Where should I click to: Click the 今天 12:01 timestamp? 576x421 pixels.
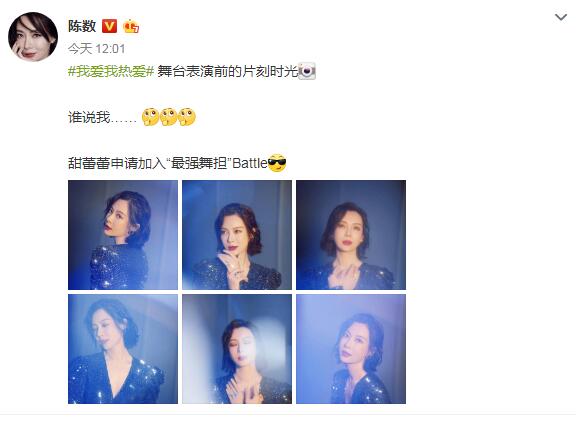[x=96, y=48]
